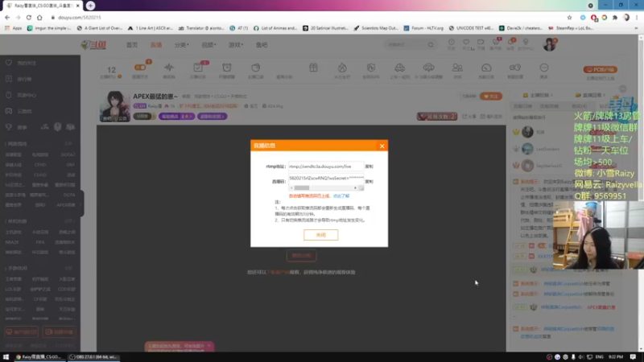Click the orange PC client button
This screenshot has height=362, width=644.
coord(601,70)
